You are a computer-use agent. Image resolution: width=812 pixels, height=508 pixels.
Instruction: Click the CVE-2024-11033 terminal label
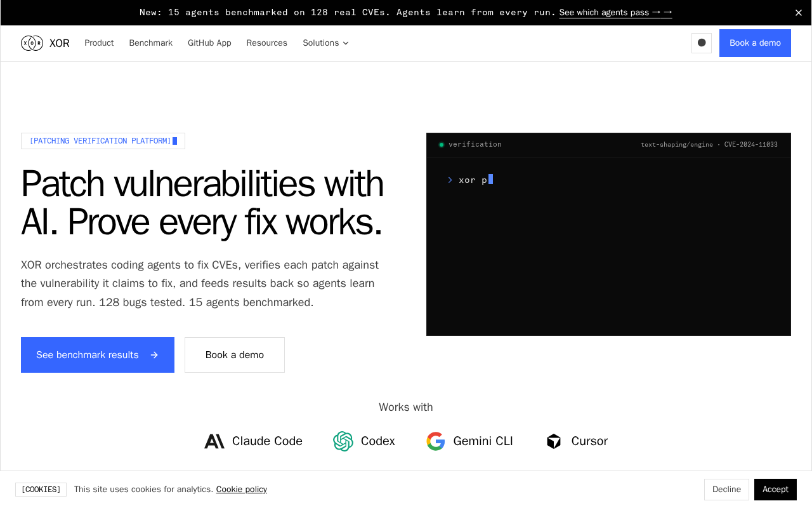click(x=751, y=145)
